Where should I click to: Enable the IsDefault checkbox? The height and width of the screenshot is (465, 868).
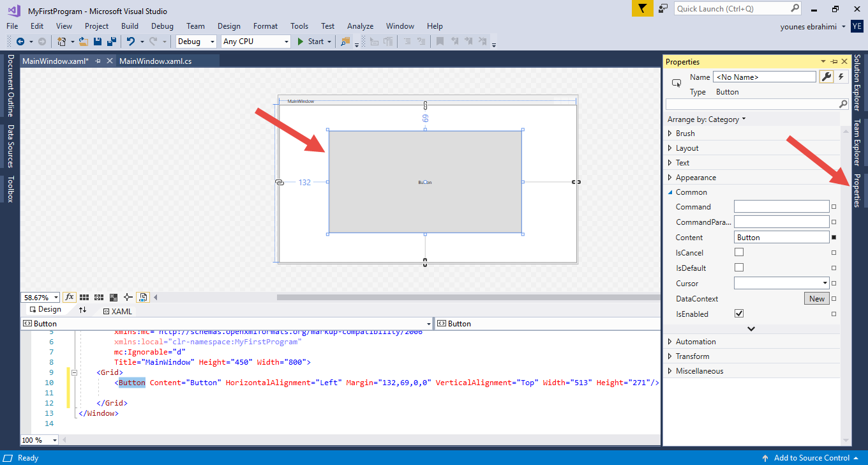click(739, 268)
